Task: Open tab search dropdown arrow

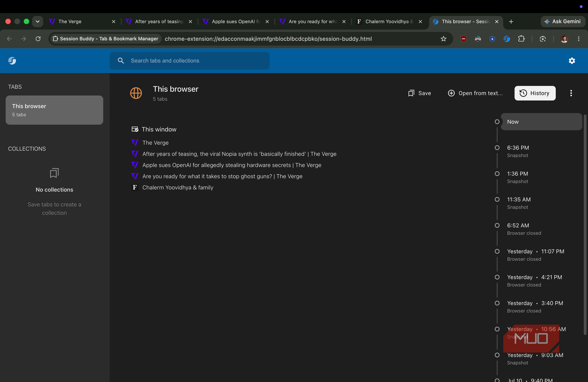Action: [x=38, y=21]
